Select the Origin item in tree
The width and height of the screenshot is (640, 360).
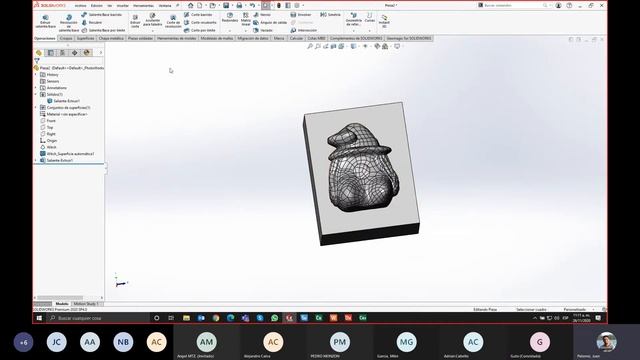(51, 140)
